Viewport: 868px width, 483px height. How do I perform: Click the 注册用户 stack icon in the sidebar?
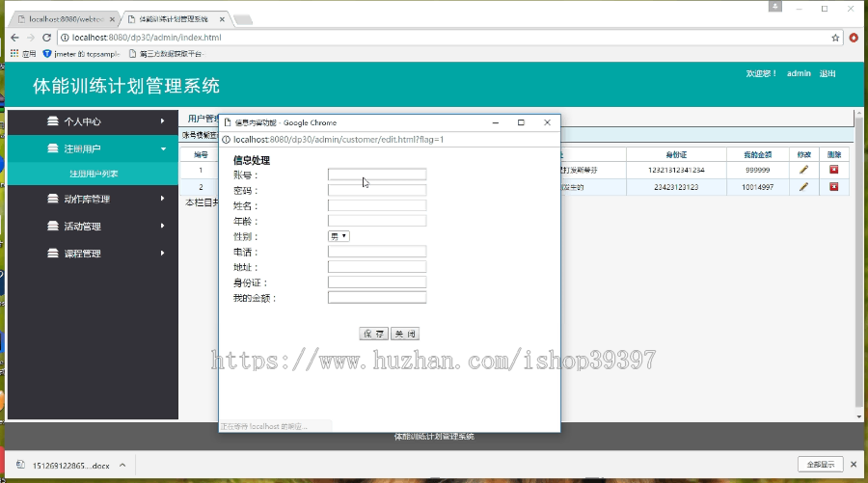53,148
